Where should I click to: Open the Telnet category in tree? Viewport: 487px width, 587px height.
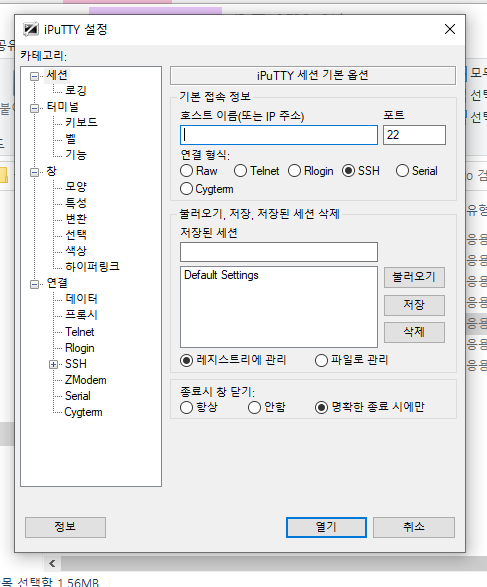click(79, 332)
